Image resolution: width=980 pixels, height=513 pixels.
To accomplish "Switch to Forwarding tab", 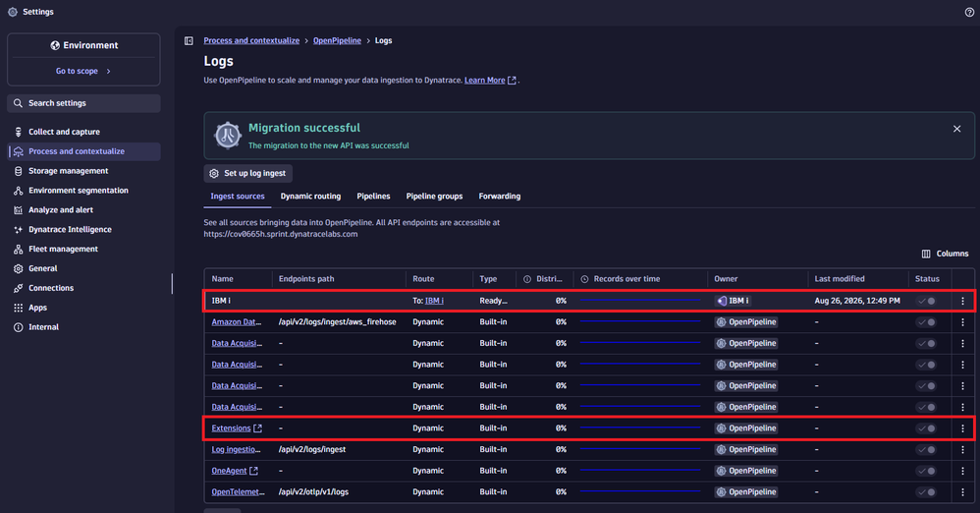I will (500, 197).
